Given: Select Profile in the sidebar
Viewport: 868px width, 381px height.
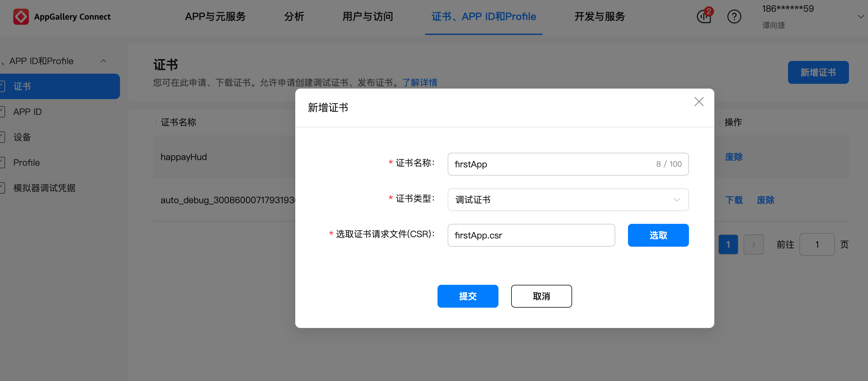Looking at the screenshot, I should click(27, 163).
